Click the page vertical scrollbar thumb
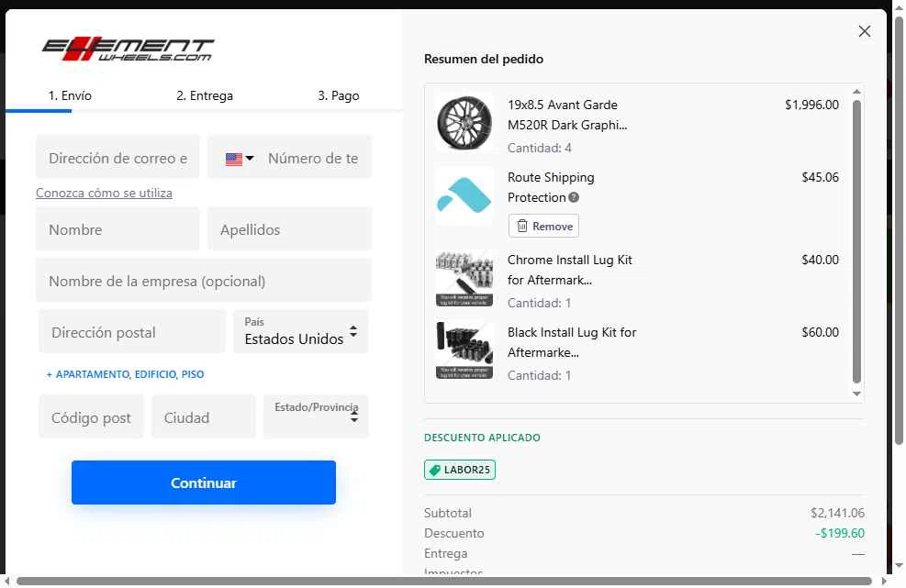 [x=899, y=231]
